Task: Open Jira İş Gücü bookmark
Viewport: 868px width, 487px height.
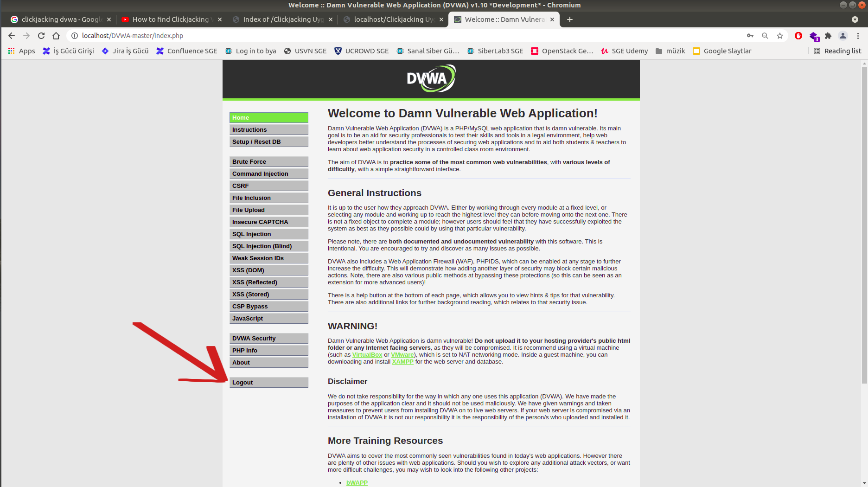Action: click(x=125, y=51)
